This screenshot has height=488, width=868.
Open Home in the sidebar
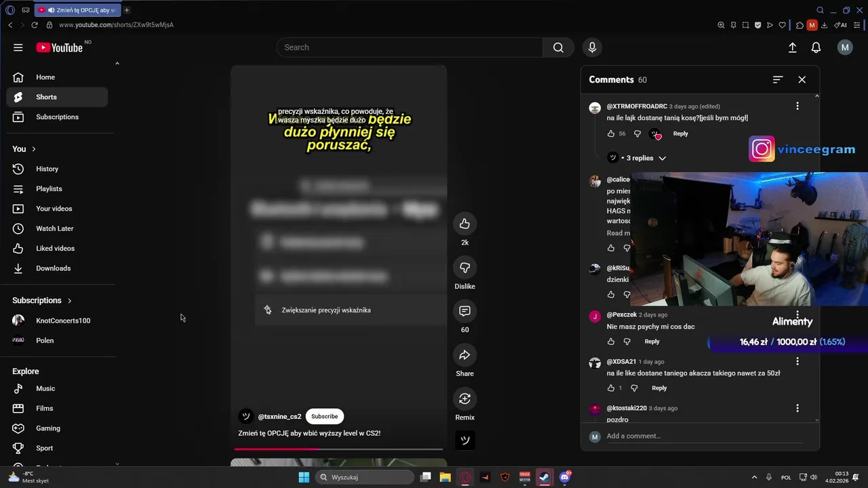[x=57, y=77]
